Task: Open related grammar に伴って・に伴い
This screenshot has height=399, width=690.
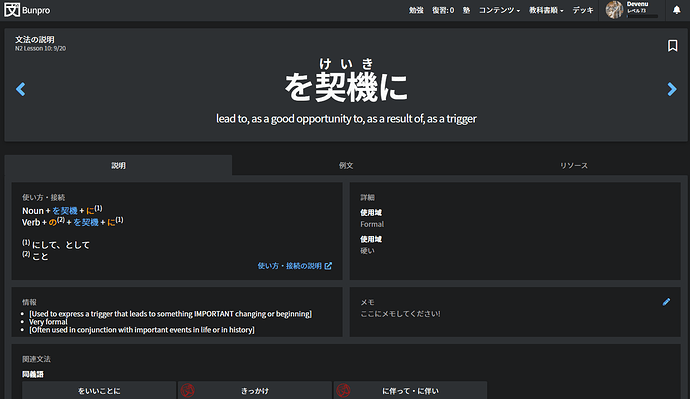Action: coord(410,390)
